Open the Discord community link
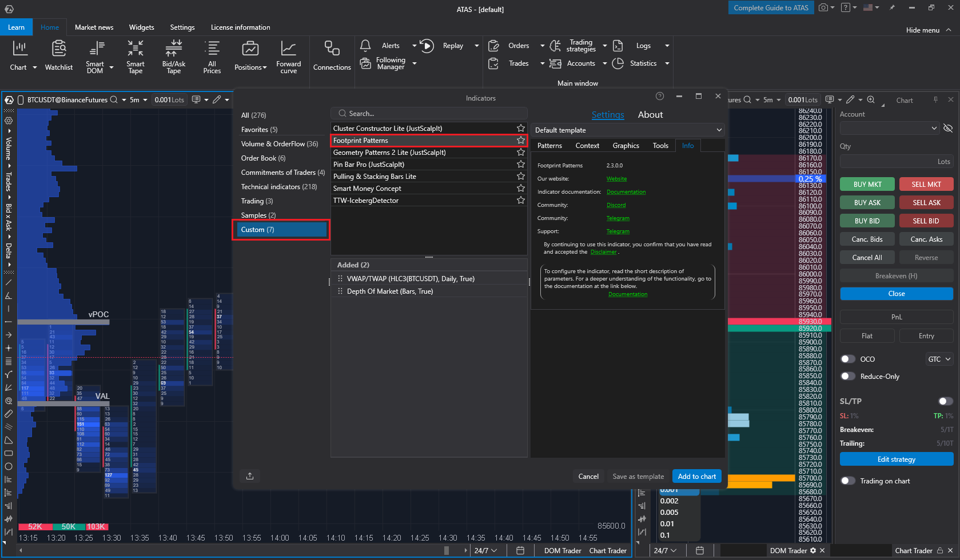Image resolution: width=960 pixels, height=560 pixels. click(x=616, y=205)
